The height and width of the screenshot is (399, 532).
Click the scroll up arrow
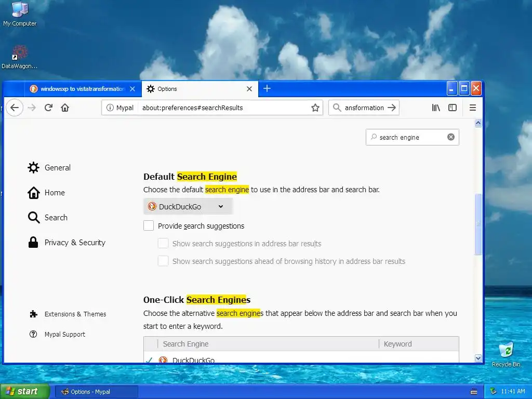point(478,123)
